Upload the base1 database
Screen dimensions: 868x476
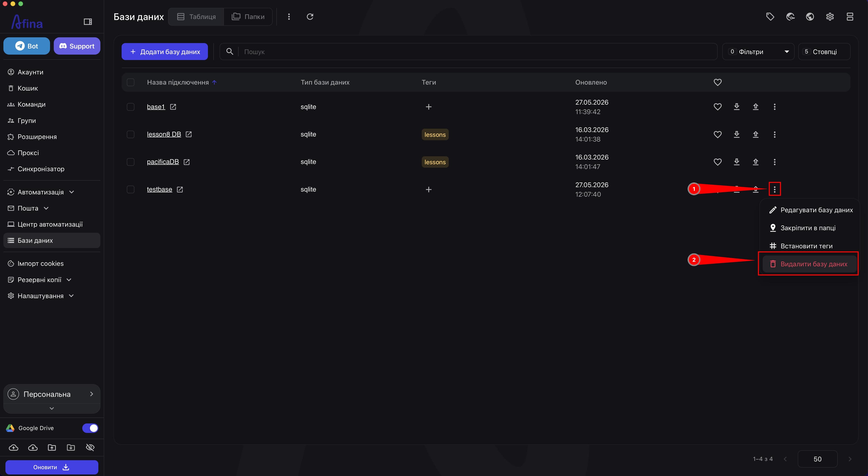(755, 107)
